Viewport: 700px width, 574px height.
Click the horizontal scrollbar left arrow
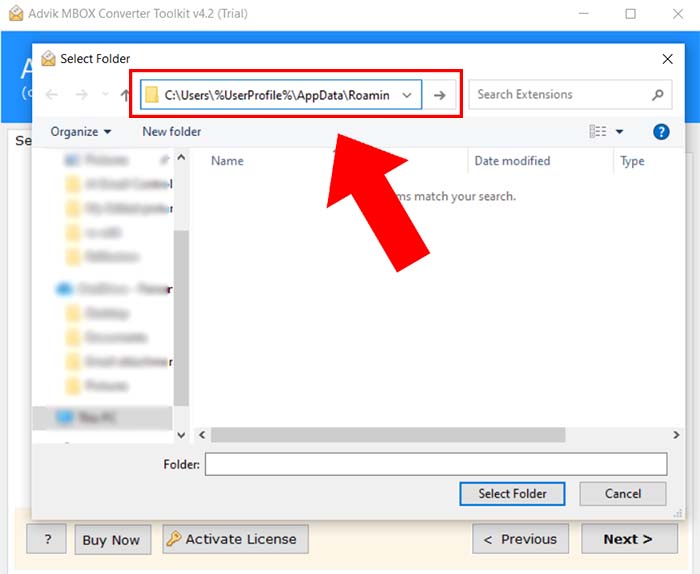[x=202, y=435]
